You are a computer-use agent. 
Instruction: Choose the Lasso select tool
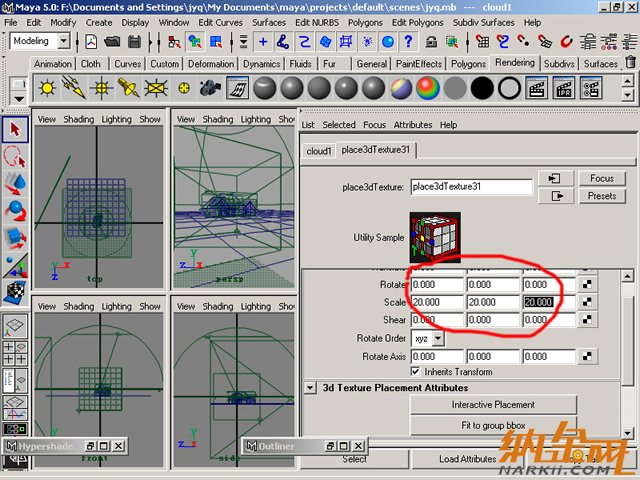click(x=15, y=157)
